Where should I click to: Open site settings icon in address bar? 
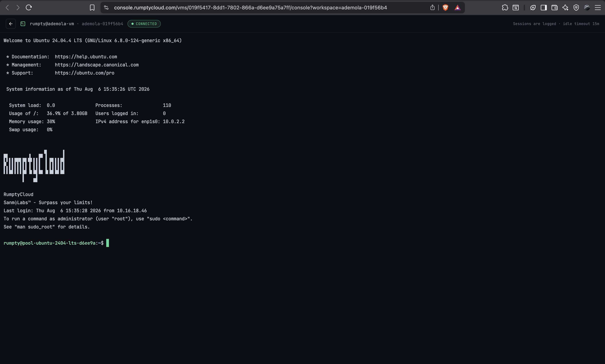click(x=106, y=8)
